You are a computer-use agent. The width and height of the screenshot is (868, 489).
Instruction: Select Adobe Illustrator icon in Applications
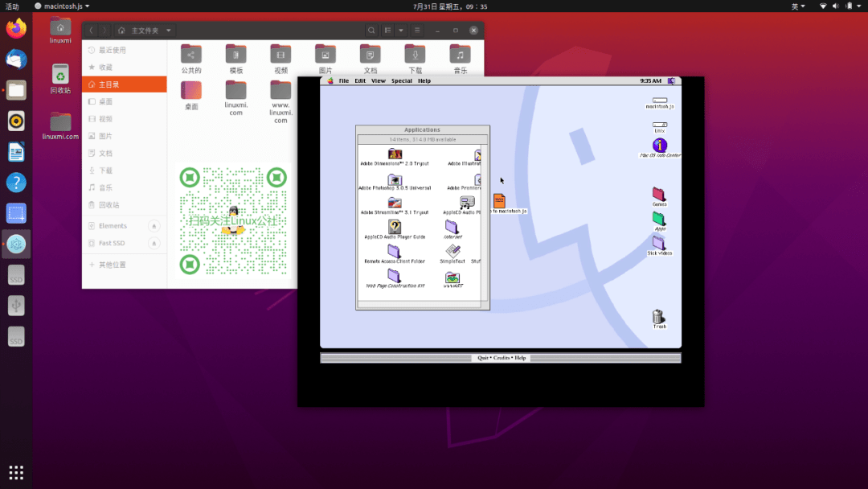(x=477, y=157)
